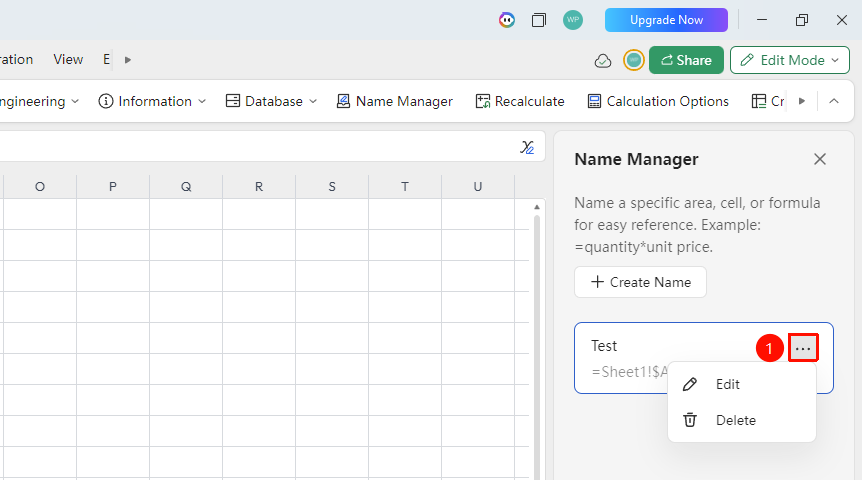Click the formula bar function icon

point(527,147)
